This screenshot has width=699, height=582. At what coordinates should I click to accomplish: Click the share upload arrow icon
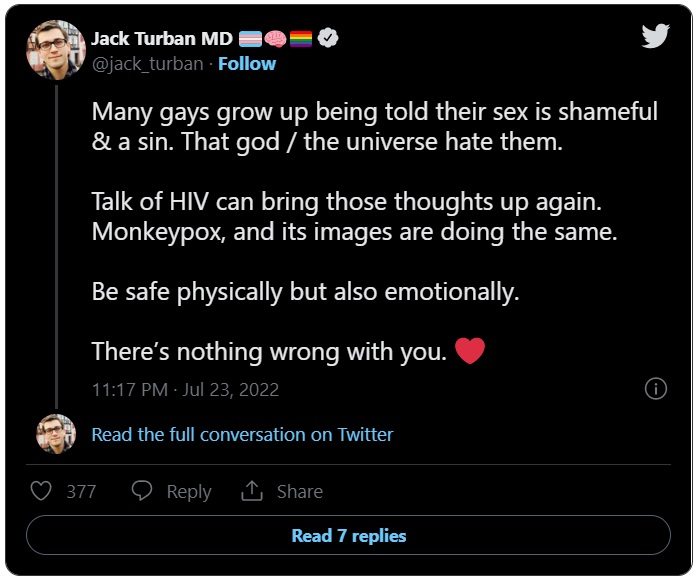point(252,491)
